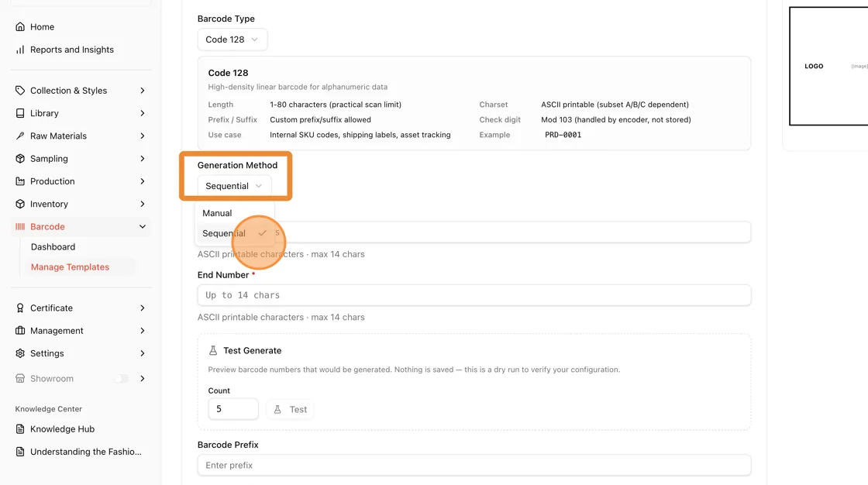Click the Barcode stripes icon
The width and height of the screenshot is (868, 485).
pyautogui.click(x=20, y=226)
